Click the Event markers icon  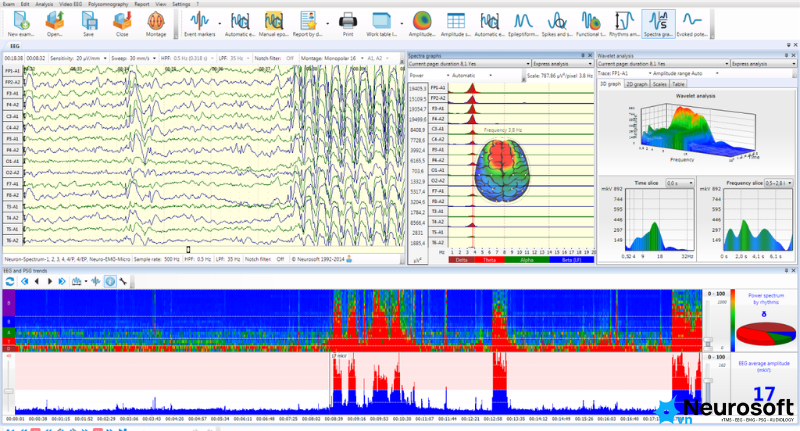[x=199, y=24]
